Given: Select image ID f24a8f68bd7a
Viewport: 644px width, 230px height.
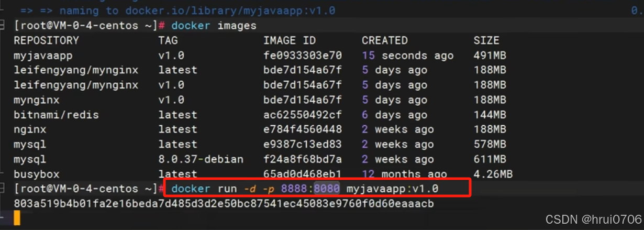Looking at the screenshot, I should (303, 159).
